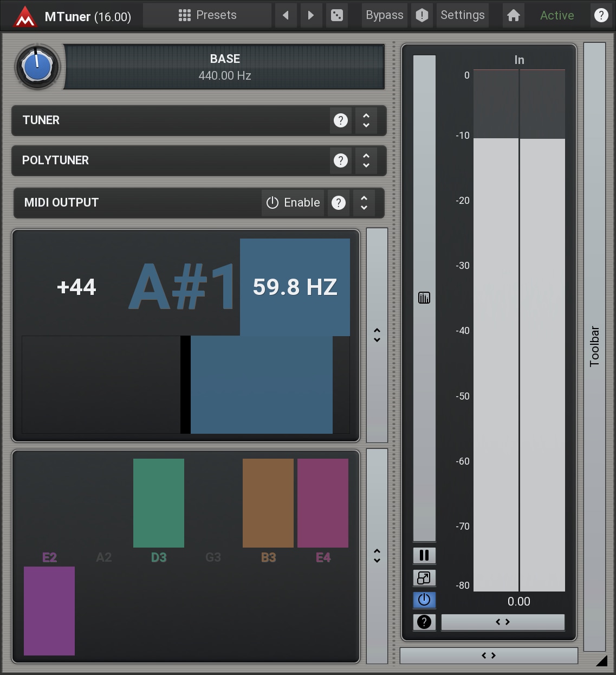Click the TUNER section title

(41, 120)
